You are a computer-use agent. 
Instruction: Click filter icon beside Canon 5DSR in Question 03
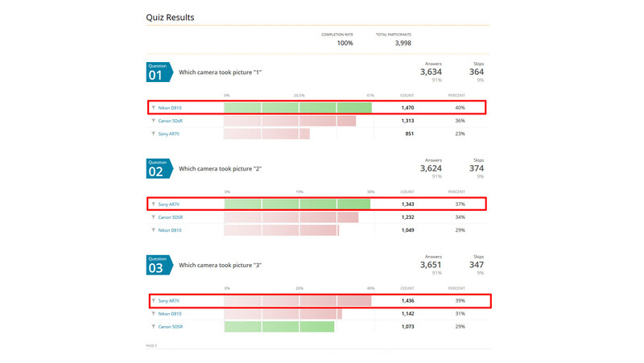tap(153, 327)
